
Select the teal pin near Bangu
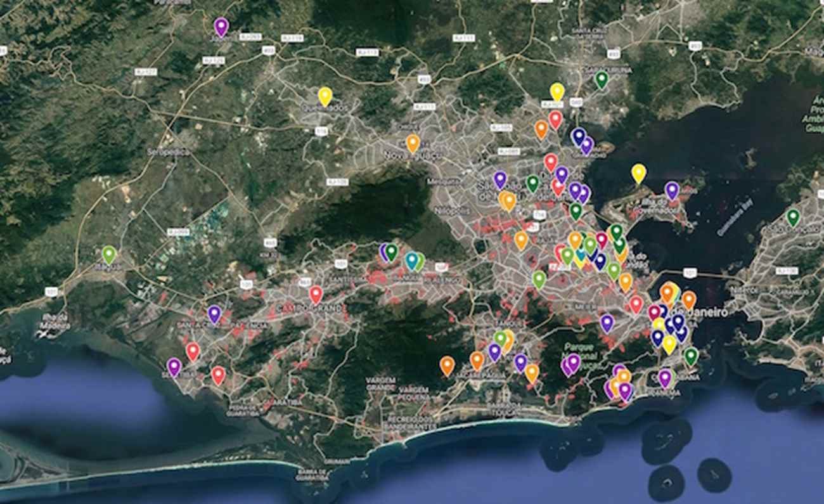pos(411,260)
